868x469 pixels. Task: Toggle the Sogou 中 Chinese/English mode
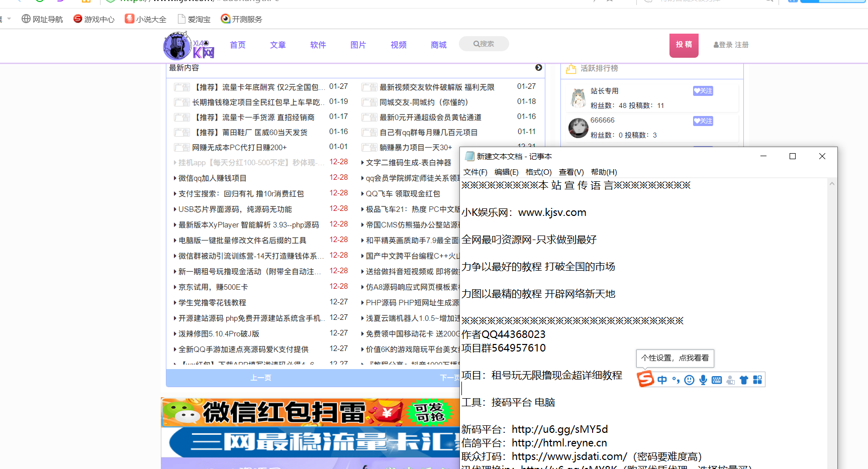coord(662,380)
